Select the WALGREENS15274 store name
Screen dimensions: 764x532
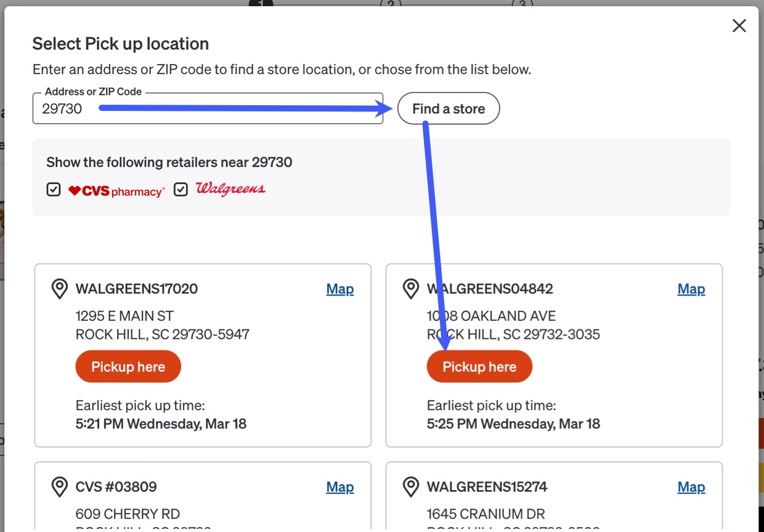tap(487, 487)
